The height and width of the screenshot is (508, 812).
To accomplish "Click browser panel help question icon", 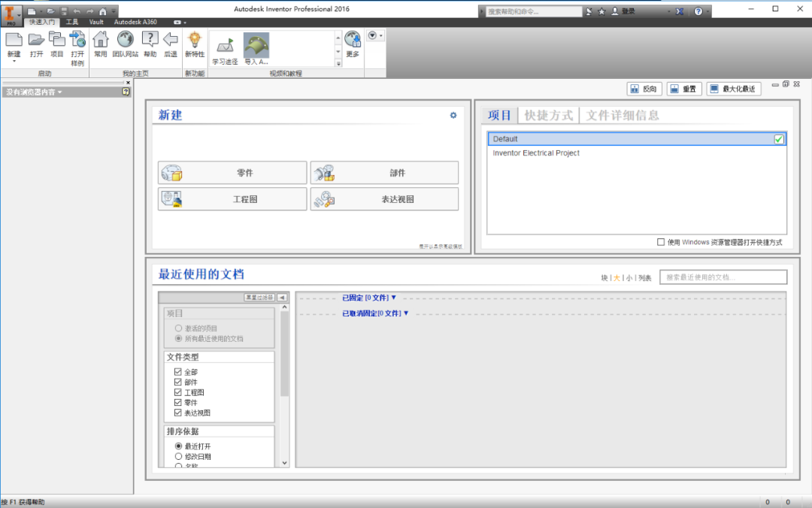I will (126, 92).
